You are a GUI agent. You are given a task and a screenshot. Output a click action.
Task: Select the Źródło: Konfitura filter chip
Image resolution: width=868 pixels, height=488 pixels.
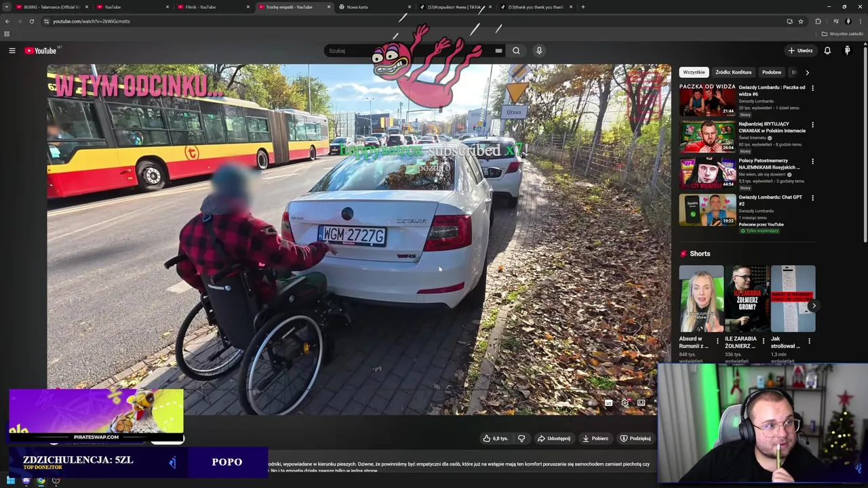click(733, 72)
